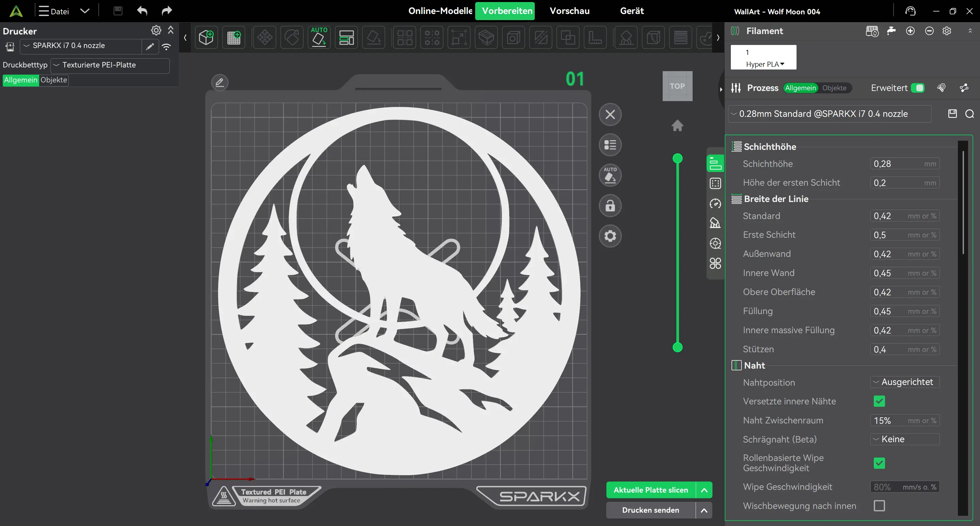
Task: Click the AUTO orient icon in the top toolbar
Action: pos(319,37)
